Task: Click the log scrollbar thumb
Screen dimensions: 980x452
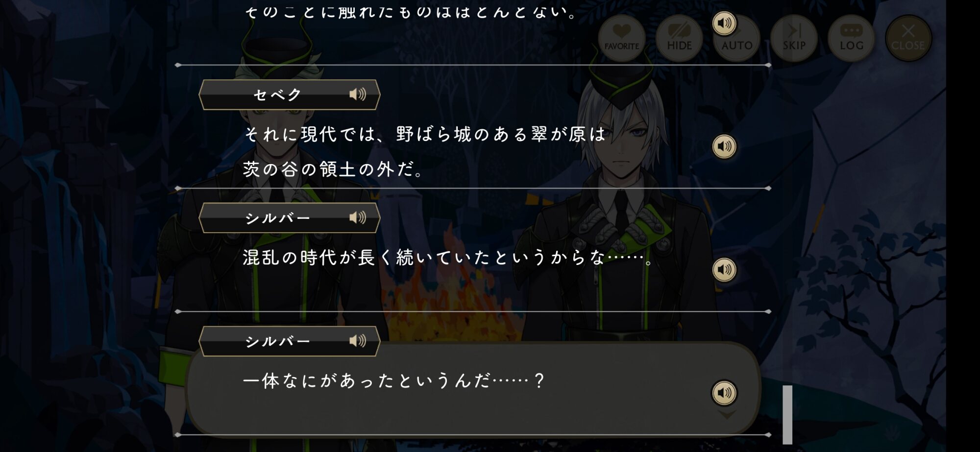Action: (x=787, y=414)
